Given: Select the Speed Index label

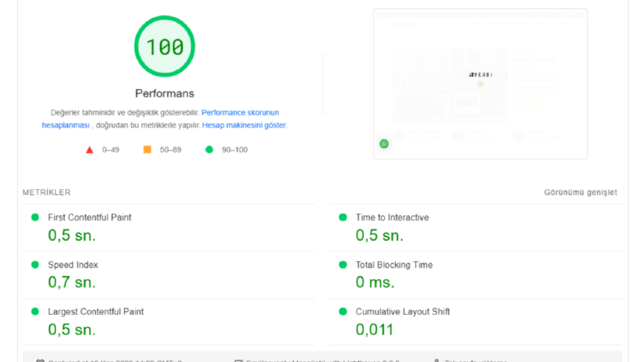Looking at the screenshot, I should [x=73, y=265].
